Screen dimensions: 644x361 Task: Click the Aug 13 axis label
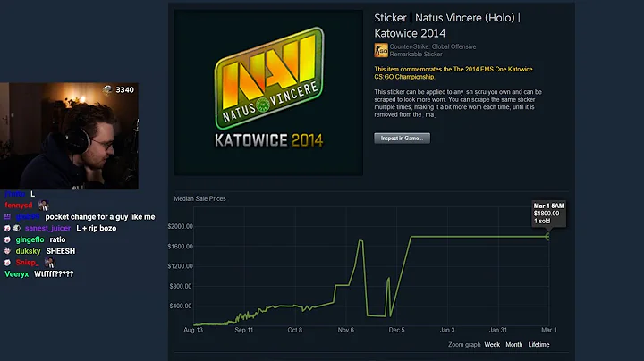click(x=193, y=330)
